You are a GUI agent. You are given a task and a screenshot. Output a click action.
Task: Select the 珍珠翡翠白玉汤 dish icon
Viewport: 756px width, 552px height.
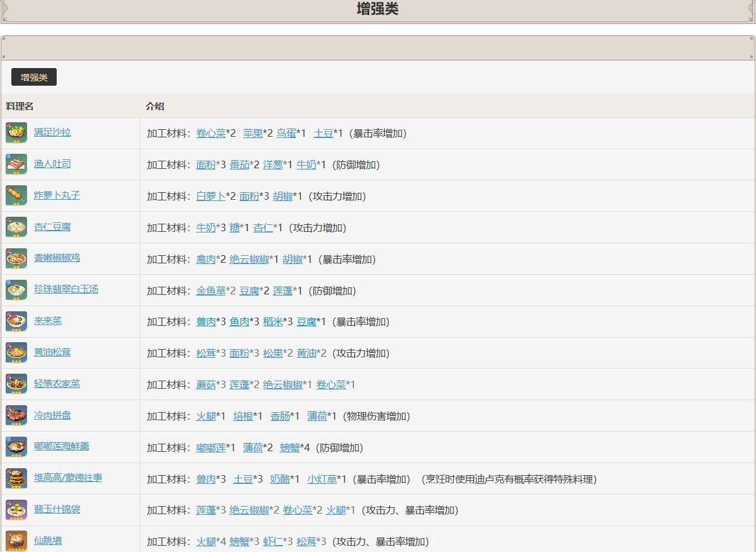point(16,290)
